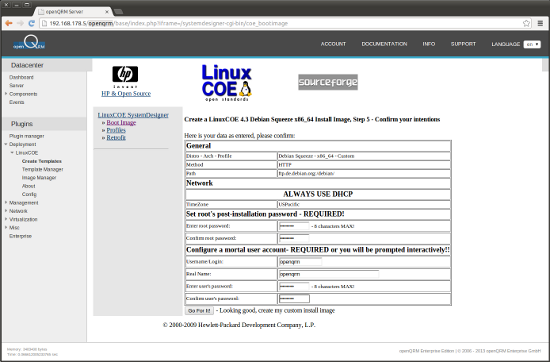This screenshot has height=362, width=550.
Task: Focus the Real Name field
Action: (329, 274)
